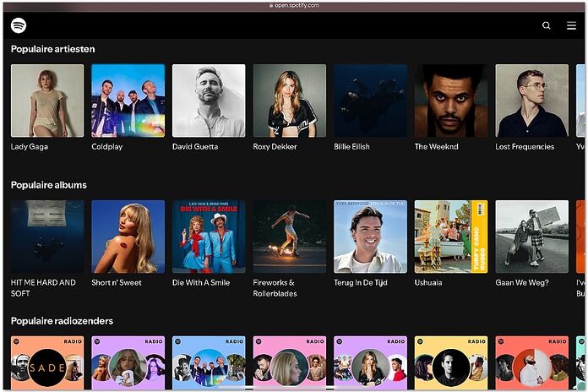Open the fifth radio card with Roxy Dekker
Viewport: 588px width, 392px height.
371,362
